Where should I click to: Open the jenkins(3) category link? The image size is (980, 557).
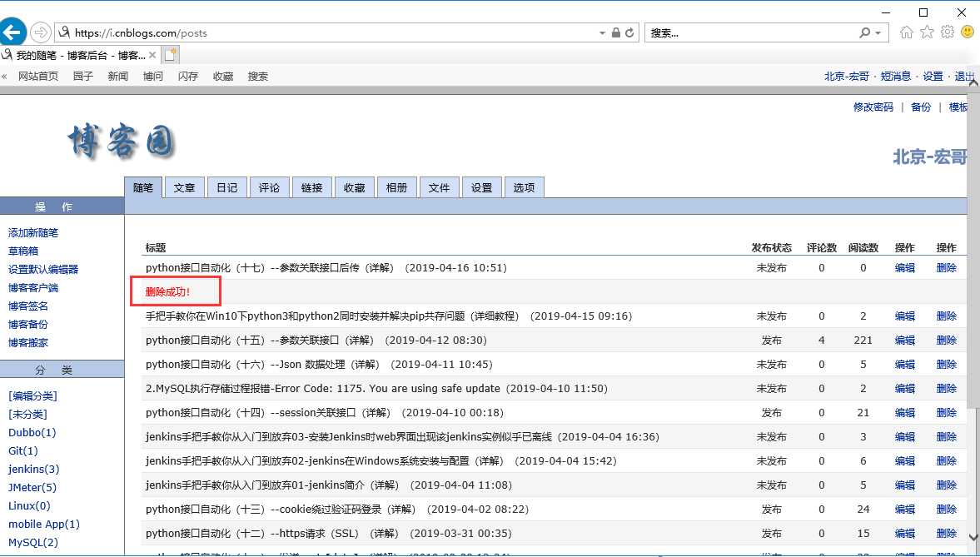click(x=34, y=469)
